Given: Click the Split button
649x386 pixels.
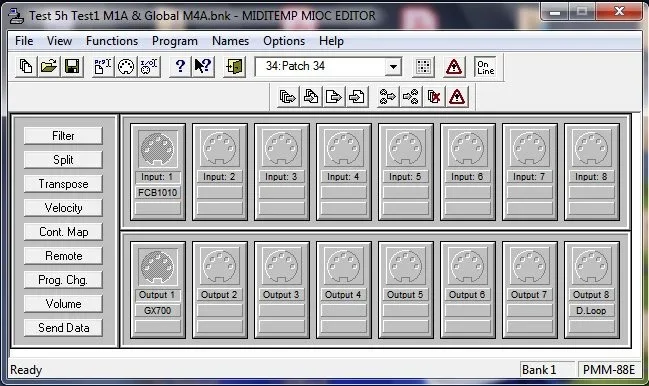Looking at the screenshot, I should [x=63, y=160].
